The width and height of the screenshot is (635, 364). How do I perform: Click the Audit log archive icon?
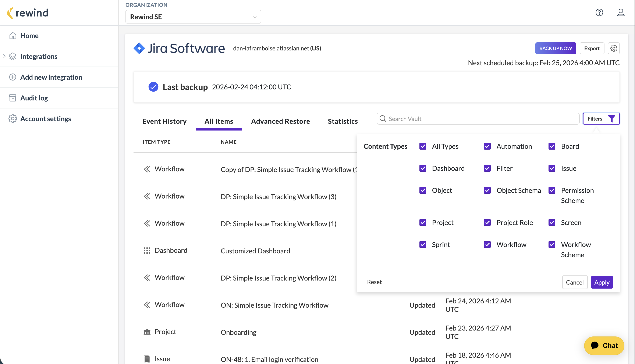(x=13, y=98)
